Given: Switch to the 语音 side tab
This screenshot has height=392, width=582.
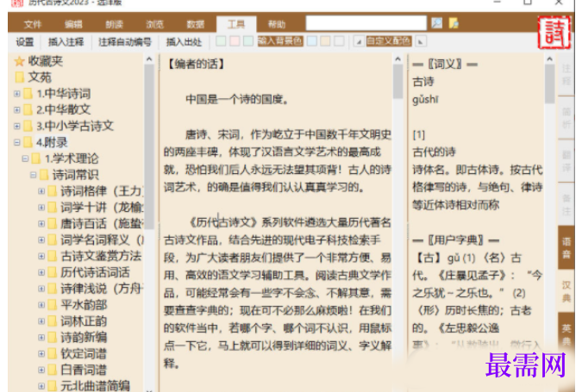Looking at the screenshot, I should pyautogui.click(x=566, y=247).
